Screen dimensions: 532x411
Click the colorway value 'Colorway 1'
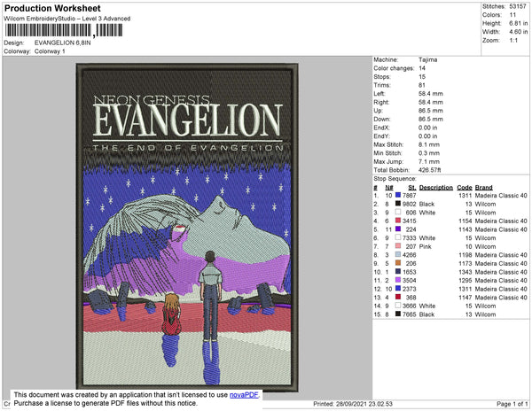(50, 51)
